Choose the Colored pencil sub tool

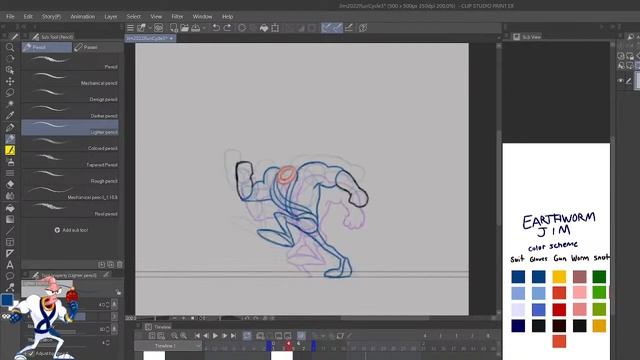pyautogui.click(x=70, y=143)
